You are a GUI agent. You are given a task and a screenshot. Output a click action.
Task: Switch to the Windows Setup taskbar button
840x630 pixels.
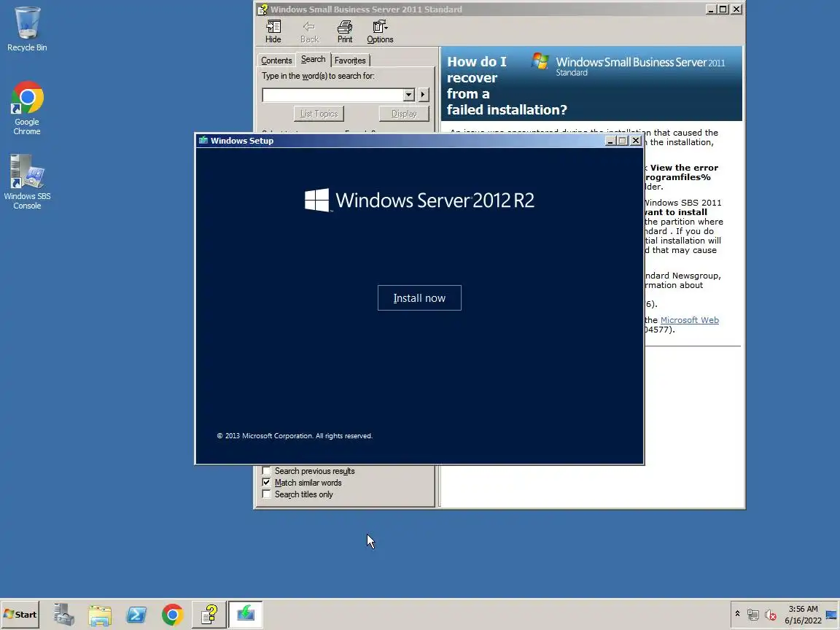(x=245, y=615)
